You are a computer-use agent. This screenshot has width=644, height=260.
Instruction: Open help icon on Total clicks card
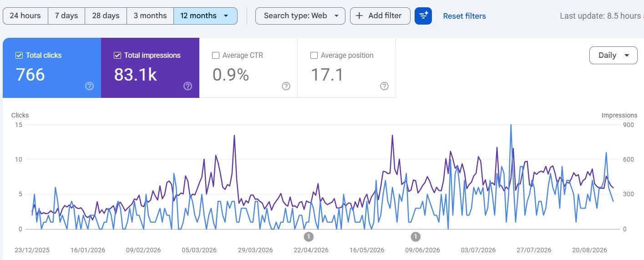(x=90, y=86)
